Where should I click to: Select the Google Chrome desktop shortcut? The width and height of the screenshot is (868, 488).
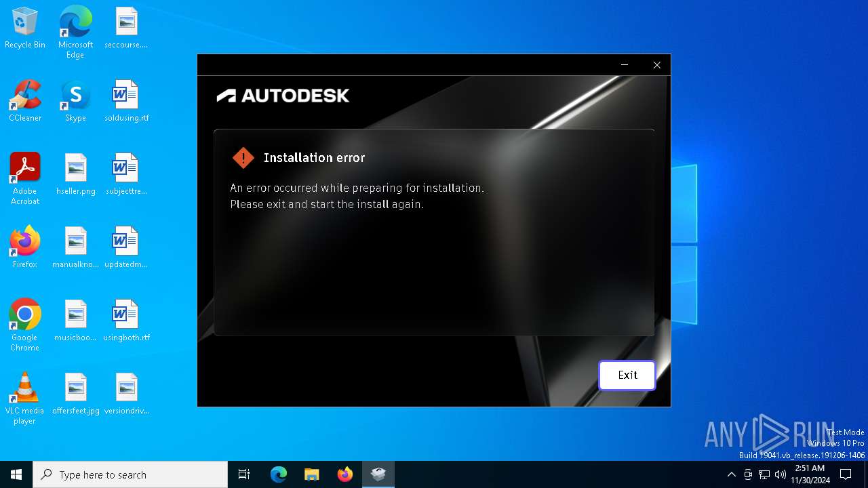[x=25, y=325]
